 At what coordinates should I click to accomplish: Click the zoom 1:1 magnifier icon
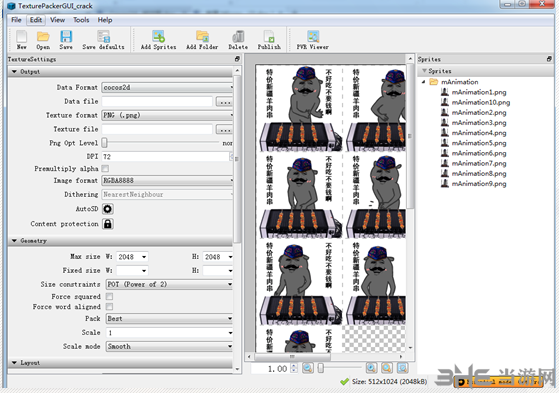tap(387, 368)
